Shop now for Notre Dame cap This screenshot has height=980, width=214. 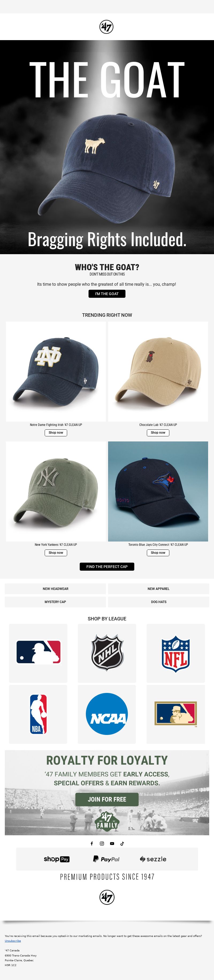(56, 433)
